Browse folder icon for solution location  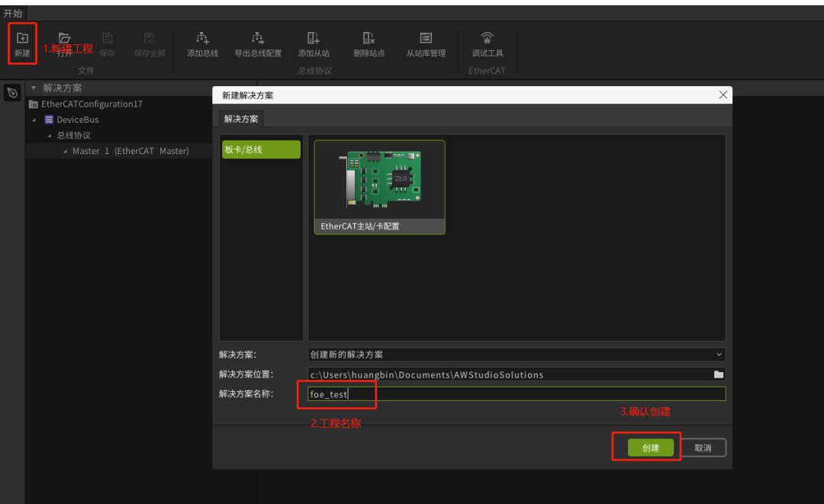[x=718, y=374]
